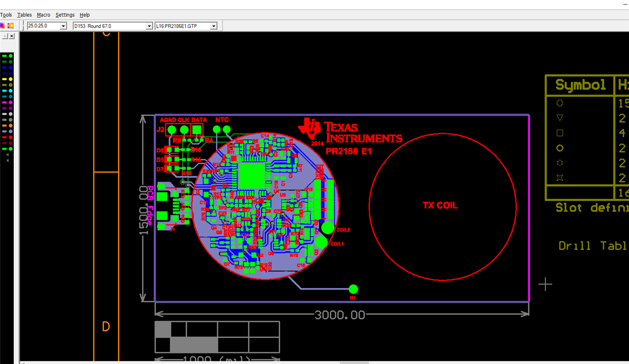
Task: Open the Tables menu
Action: tap(25, 15)
